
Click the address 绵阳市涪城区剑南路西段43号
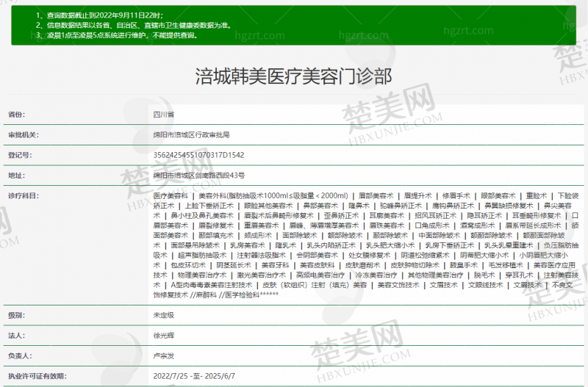[198, 176]
